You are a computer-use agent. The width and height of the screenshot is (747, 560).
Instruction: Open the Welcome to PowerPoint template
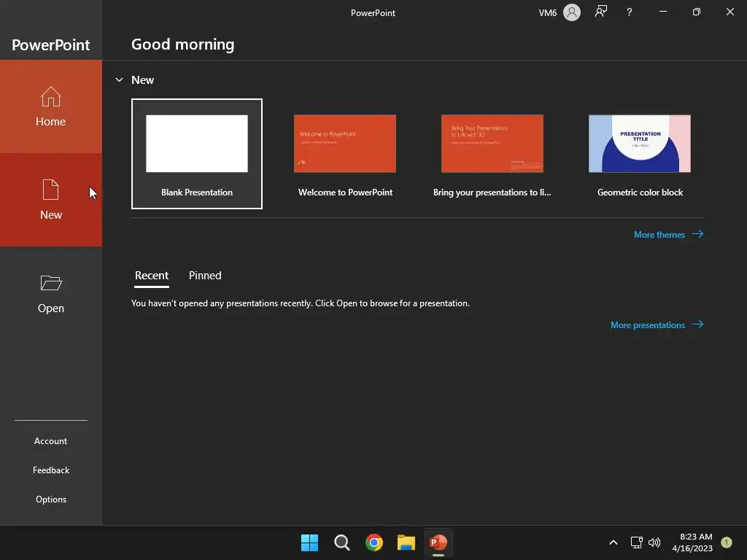tap(345, 154)
